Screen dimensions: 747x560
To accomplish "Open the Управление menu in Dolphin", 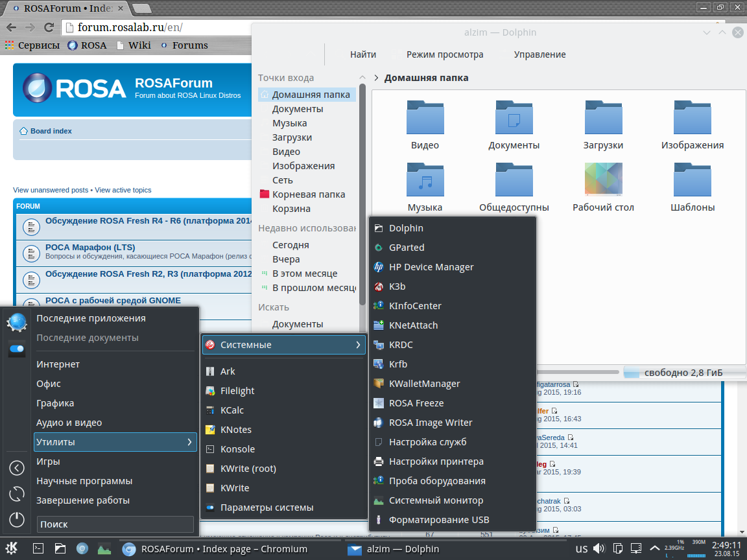I will coord(539,55).
